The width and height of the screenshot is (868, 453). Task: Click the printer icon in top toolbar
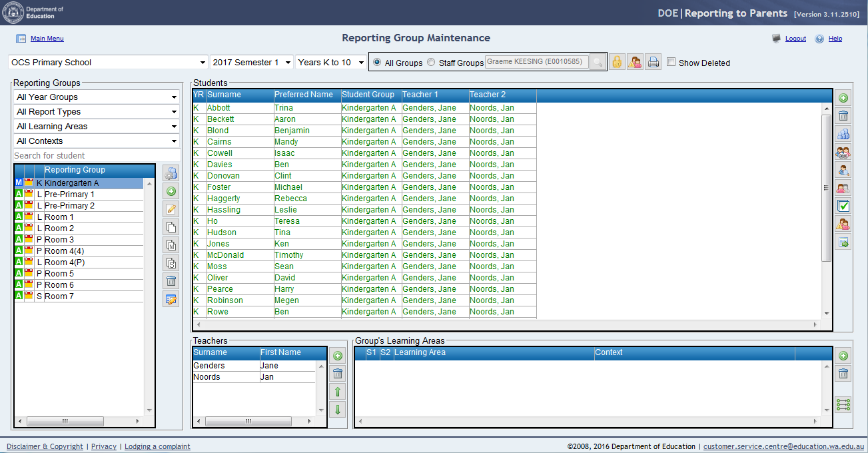(653, 62)
